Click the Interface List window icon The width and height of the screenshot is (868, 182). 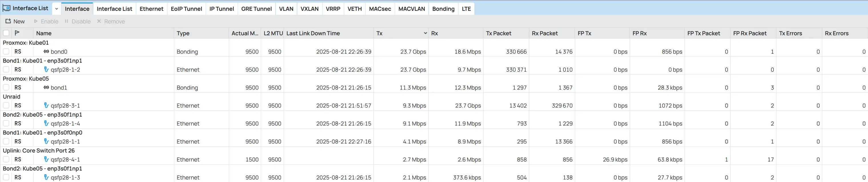pyautogui.click(x=6, y=8)
